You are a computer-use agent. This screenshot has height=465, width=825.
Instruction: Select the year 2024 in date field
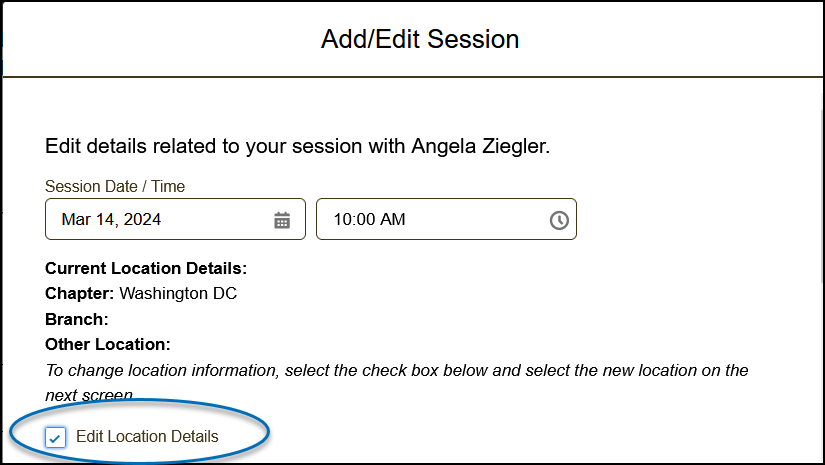coord(143,219)
